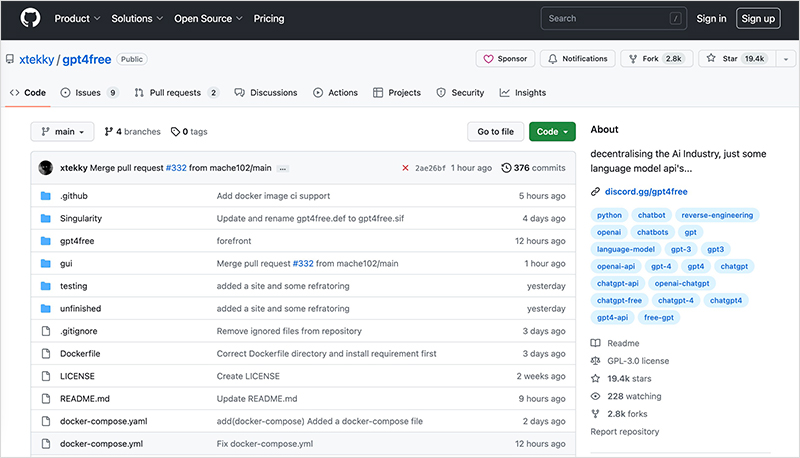This screenshot has height=458, width=800.
Task: Click the 'Add docker image ci support' commit message
Action: [273, 196]
